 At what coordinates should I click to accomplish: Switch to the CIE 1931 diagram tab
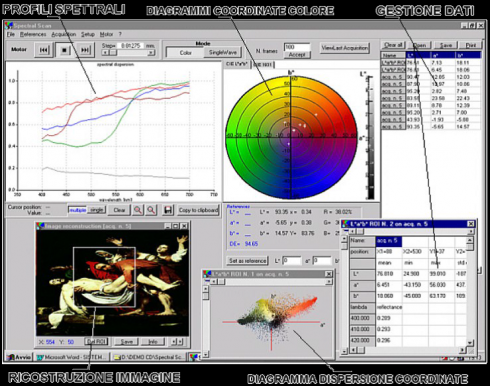262,64
